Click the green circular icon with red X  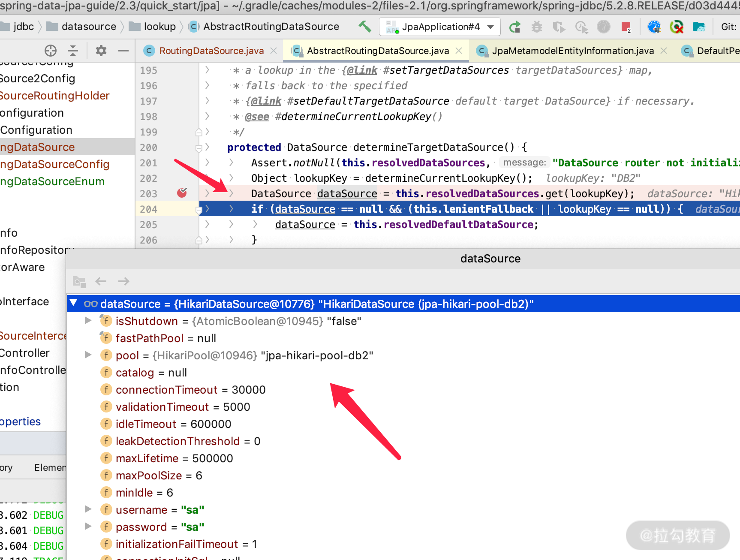(677, 27)
